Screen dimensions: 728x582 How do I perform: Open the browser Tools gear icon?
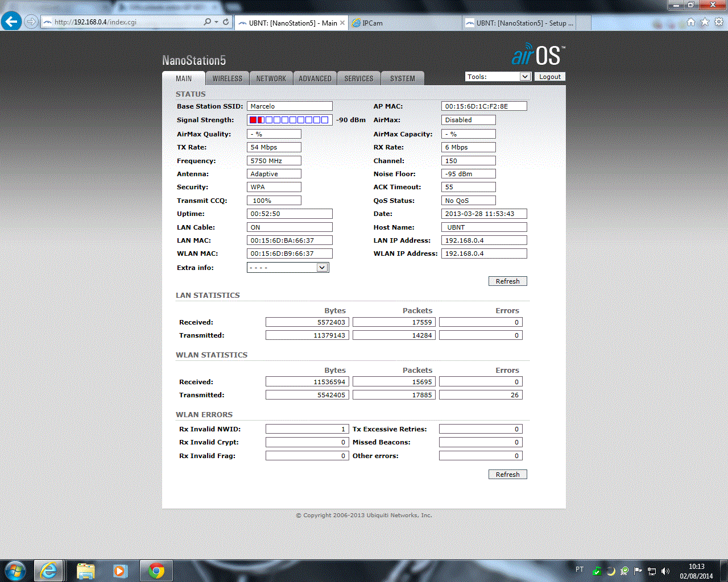718,22
